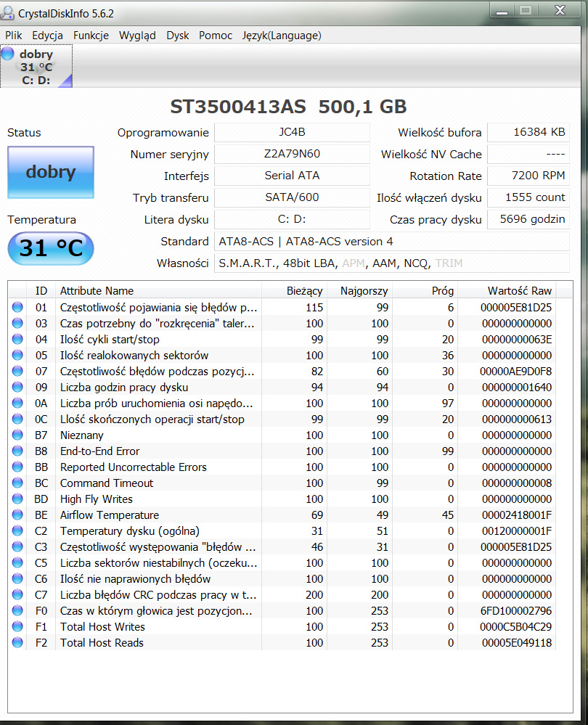Click the Próg column header

coord(425,291)
